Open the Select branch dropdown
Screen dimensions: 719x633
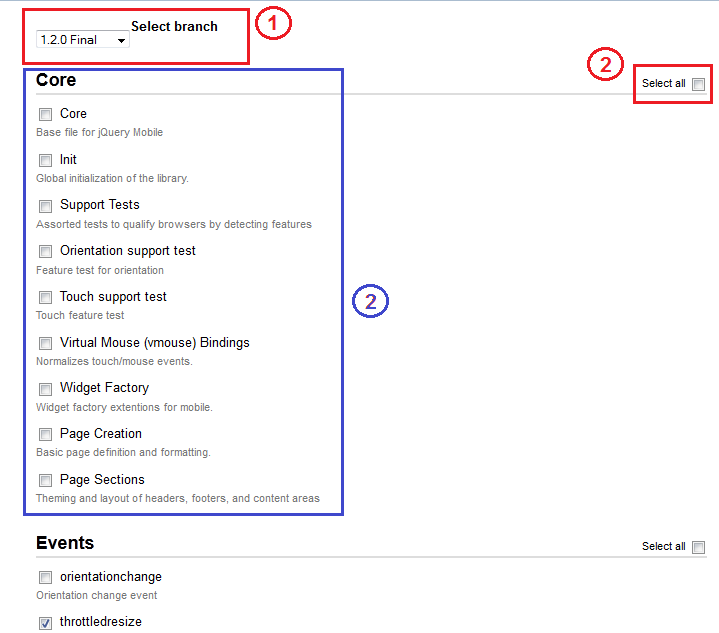click(82, 40)
